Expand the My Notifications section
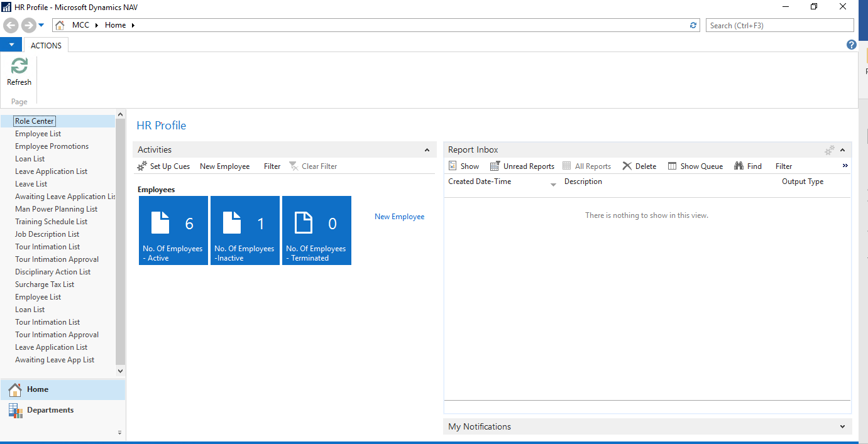Image resolution: width=868 pixels, height=444 pixels. pos(842,427)
